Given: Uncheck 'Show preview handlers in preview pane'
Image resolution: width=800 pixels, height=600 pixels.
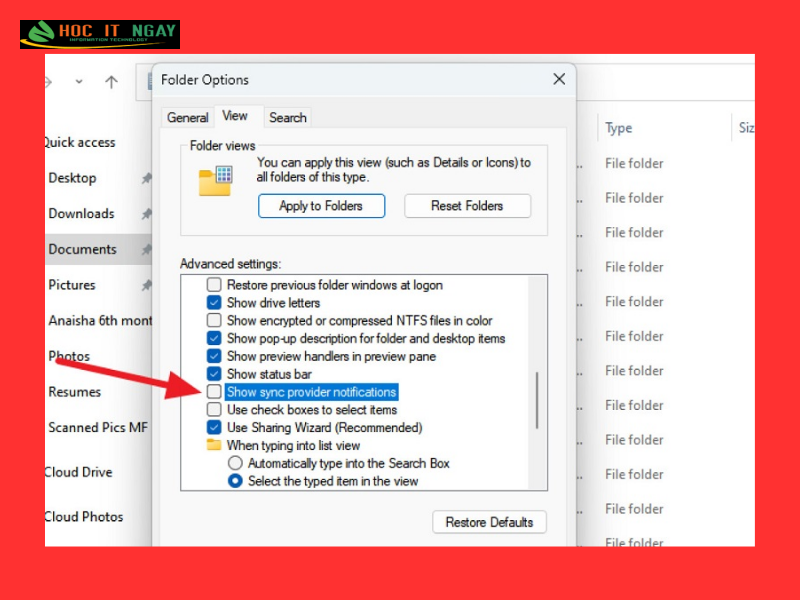Looking at the screenshot, I should [214, 356].
